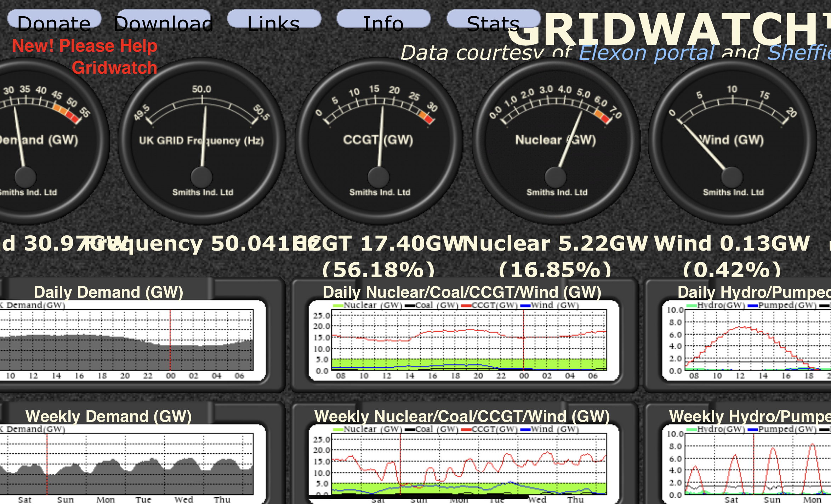Click red time marker in Weekly Demand chart
Image resolution: width=831 pixels, height=504 pixels.
click(x=47, y=464)
